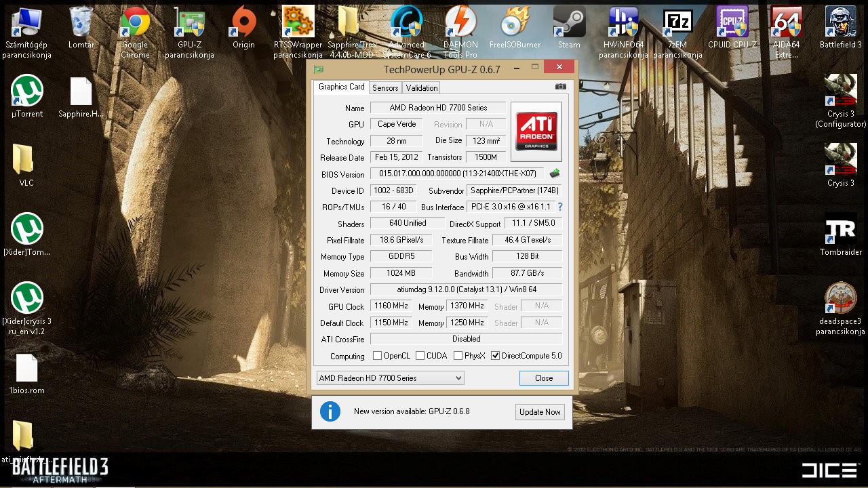The image size is (868, 488).
Task: Click the Shaders 640 Unified value
Action: tap(408, 223)
